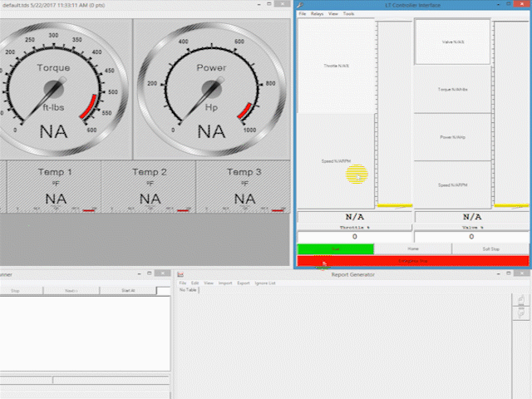Click the Throttle % input field showing 0

pyautogui.click(x=355, y=237)
